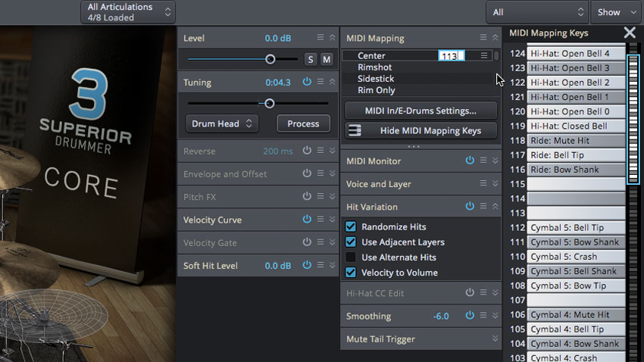Click the Level slider handle

(270, 60)
